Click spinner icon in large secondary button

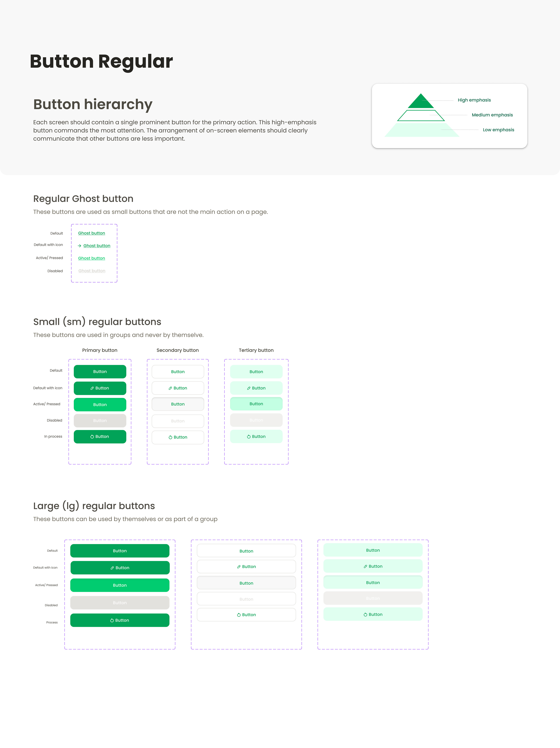point(239,615)
